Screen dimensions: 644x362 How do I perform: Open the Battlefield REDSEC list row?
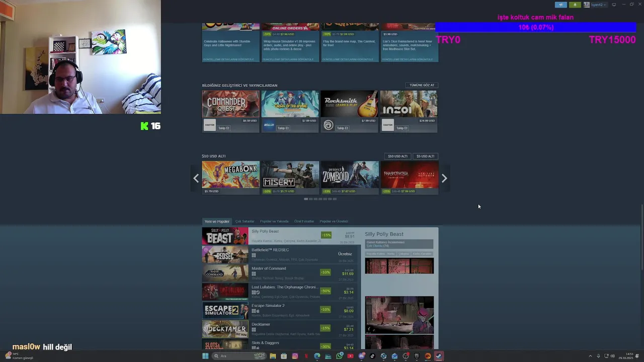point(280,254)
